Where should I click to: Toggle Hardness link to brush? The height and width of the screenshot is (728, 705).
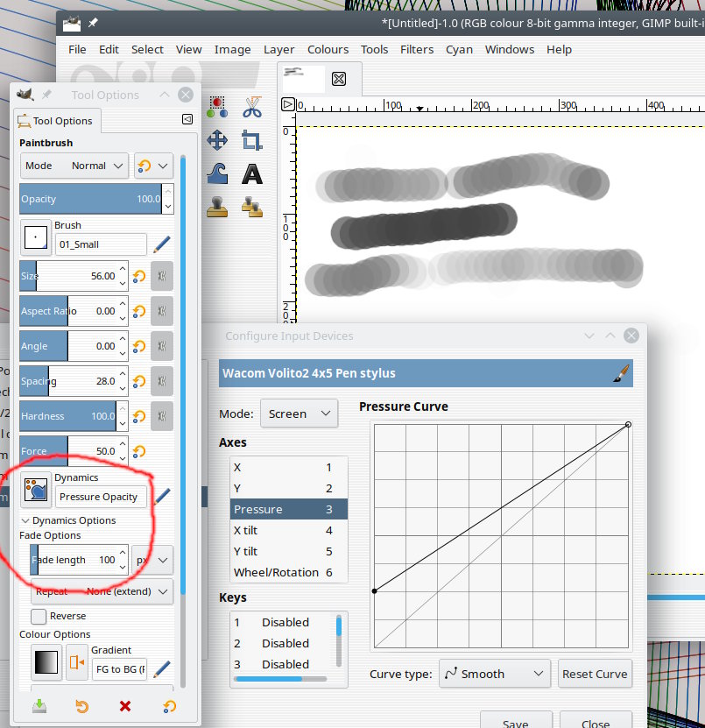[x=162, y=416]
